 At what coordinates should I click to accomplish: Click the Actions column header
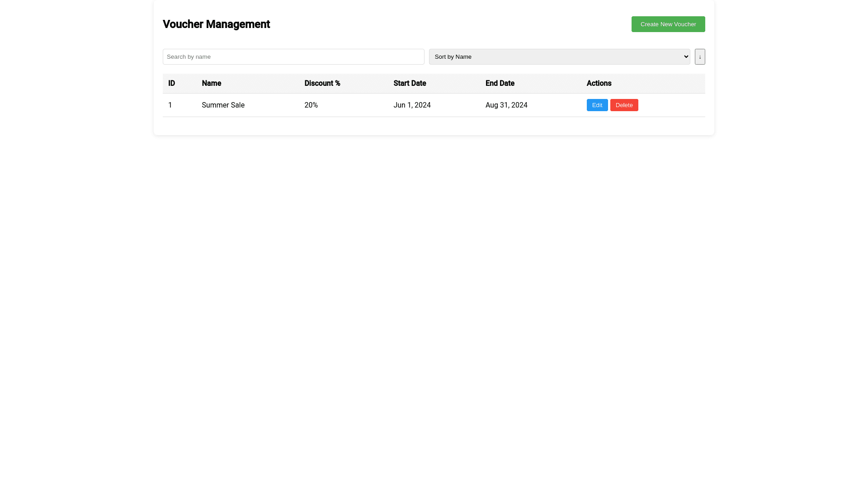599,83
